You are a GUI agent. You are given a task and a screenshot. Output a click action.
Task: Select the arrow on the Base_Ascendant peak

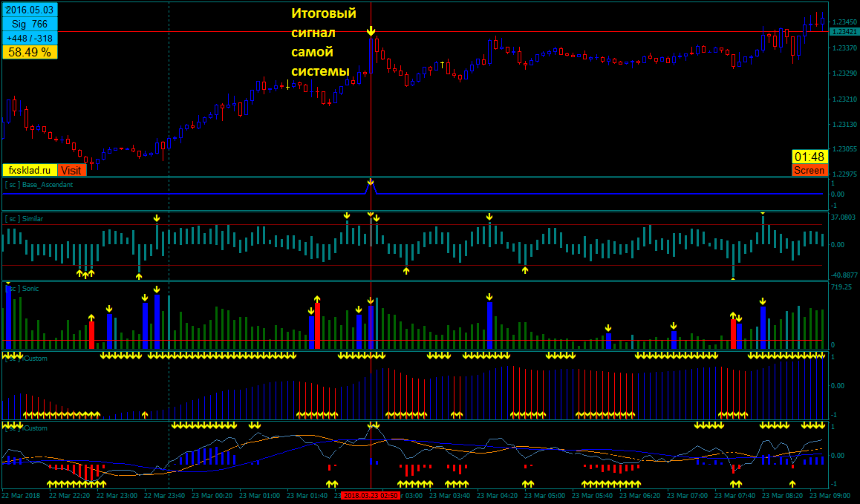tap(371, 182)
